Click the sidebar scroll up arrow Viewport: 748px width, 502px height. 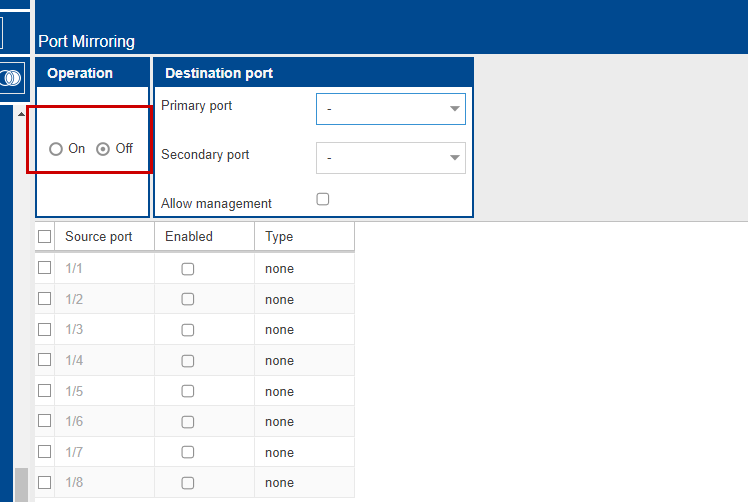[21, 114]
